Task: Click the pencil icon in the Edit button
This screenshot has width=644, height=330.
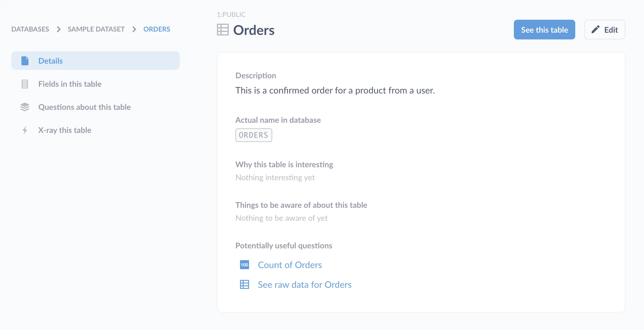Action: (595, 29)
